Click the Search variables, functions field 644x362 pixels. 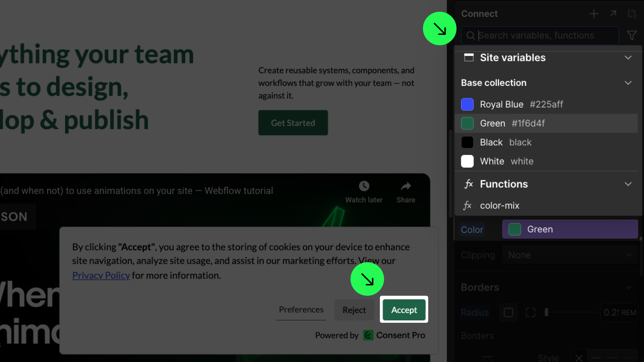tap(540, 35)
